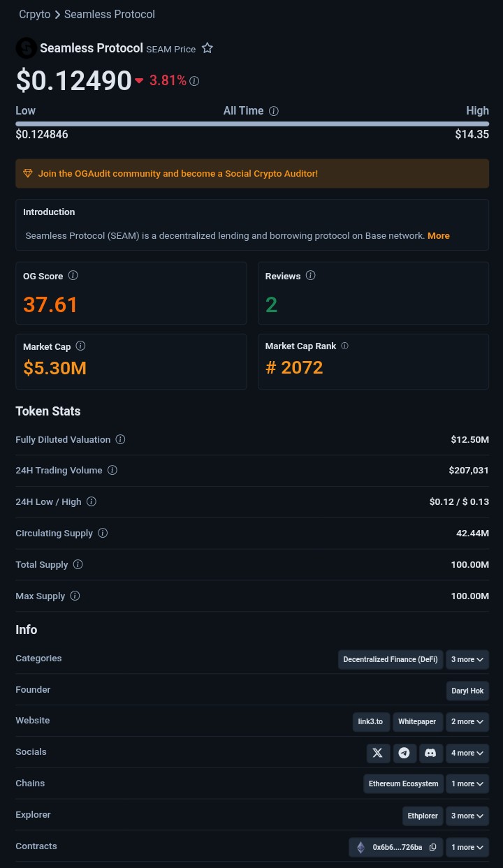Click the info icon beside OG Score
Image resolution: width=503 pixels, height=868 pixels.
[73, 276]
